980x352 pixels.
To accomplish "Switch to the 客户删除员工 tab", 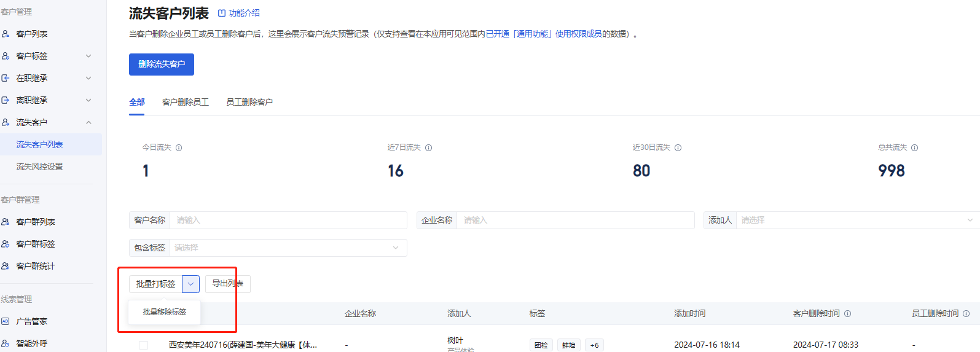I will (x=186, y=102).
